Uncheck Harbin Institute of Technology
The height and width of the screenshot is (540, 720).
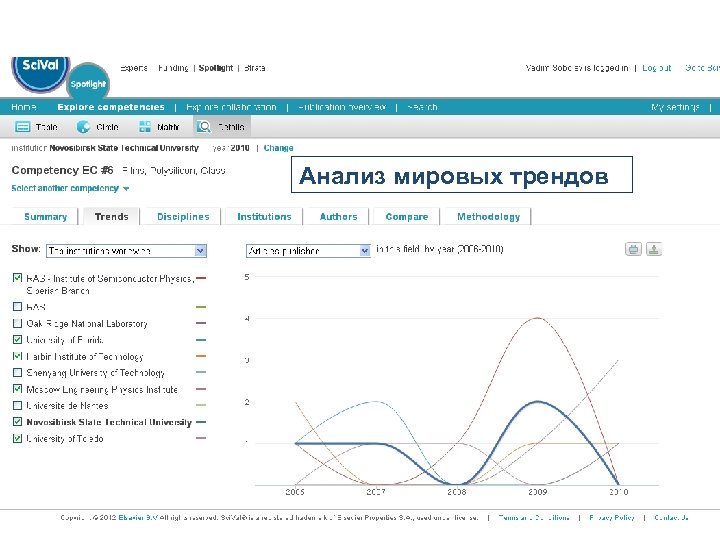tap(17, 356)
